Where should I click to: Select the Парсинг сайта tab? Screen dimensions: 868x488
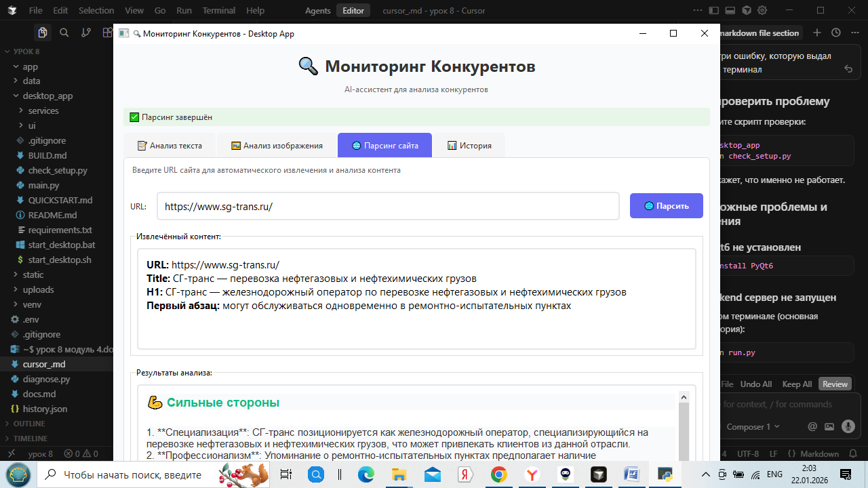384,145
